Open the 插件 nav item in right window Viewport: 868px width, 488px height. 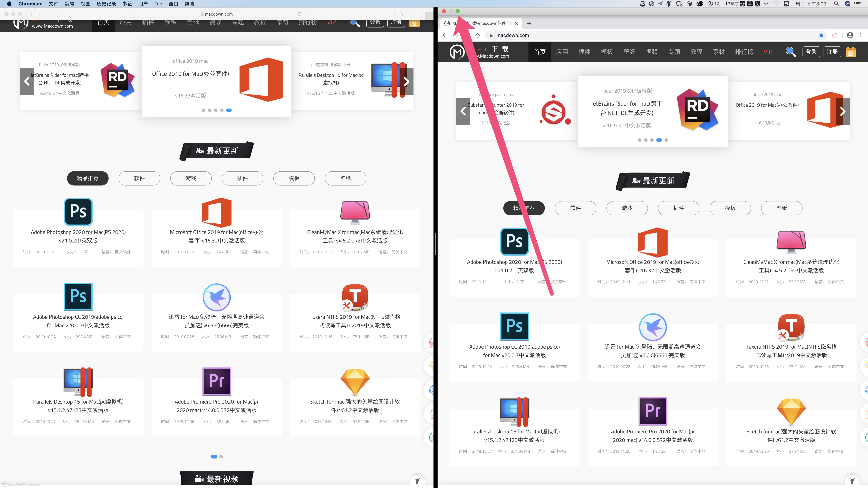(x=584, y=52)
